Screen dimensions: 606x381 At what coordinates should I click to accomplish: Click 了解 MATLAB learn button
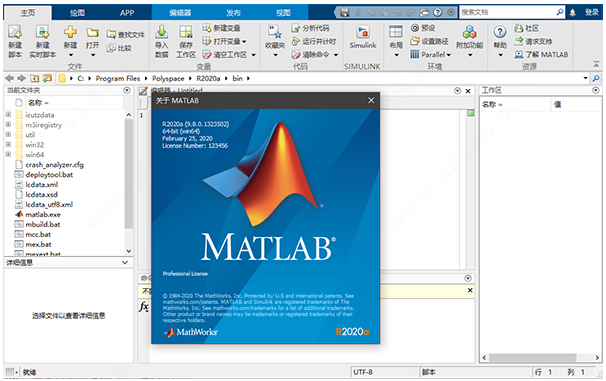pyautogui.click(x=541, y=54)
